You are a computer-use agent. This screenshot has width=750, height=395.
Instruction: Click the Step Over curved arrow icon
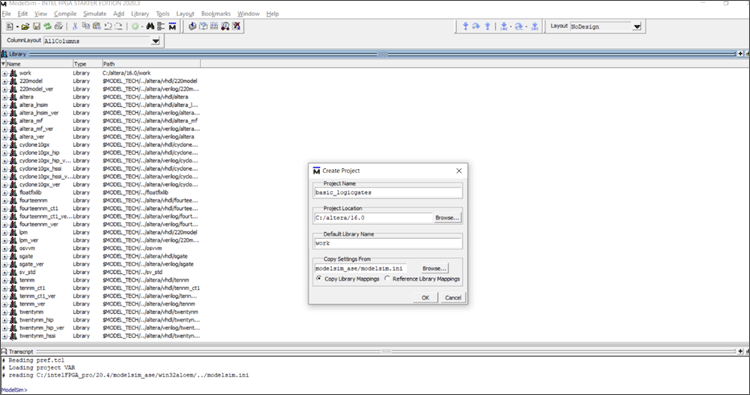pos(476,26)
